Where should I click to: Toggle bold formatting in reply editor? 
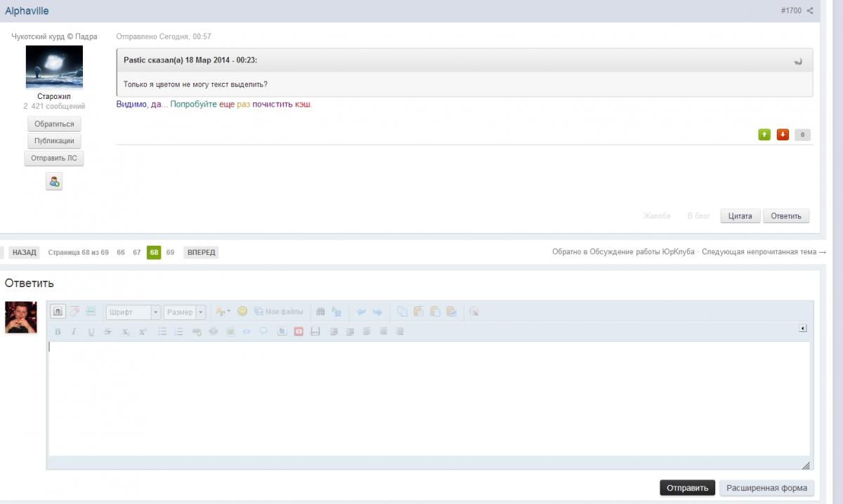58,332
